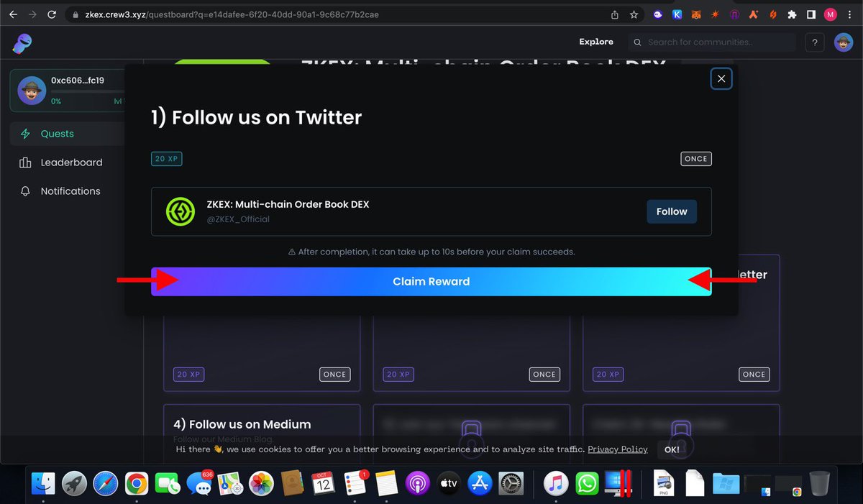Go back in browser history
863x504 pixels.
coord(13,14)
